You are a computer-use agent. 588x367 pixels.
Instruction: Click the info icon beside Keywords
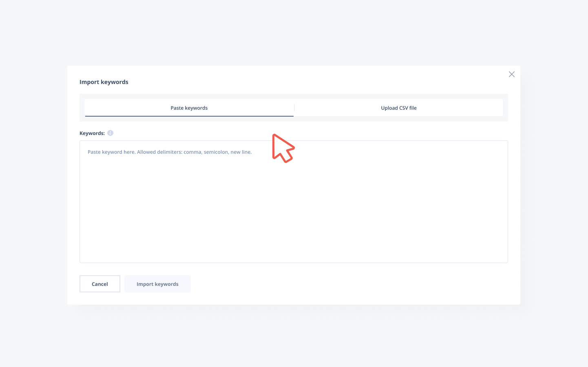pyautogui.click(x=110, y=133)
